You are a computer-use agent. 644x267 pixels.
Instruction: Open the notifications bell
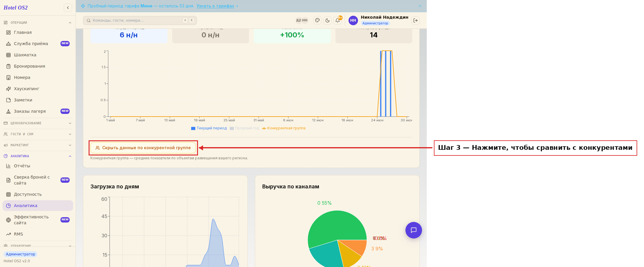tap(338, 20)
